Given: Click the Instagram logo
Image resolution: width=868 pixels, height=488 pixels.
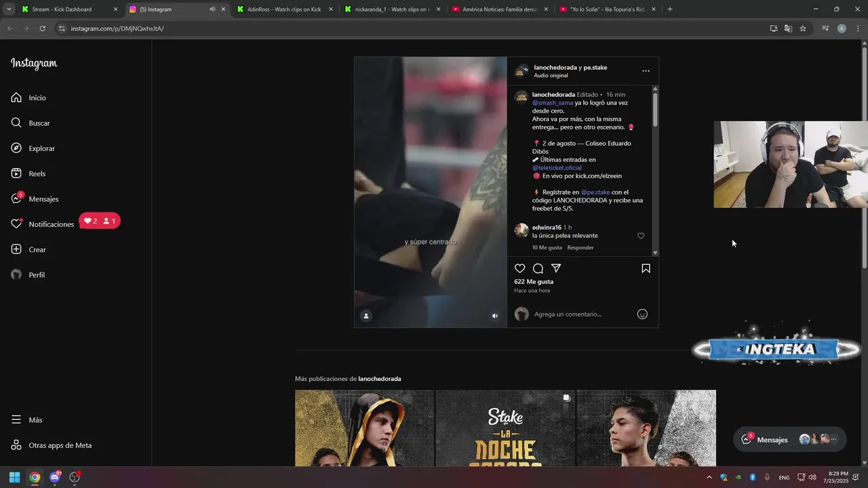Looking at the screenshot, I should pos(34,64).
